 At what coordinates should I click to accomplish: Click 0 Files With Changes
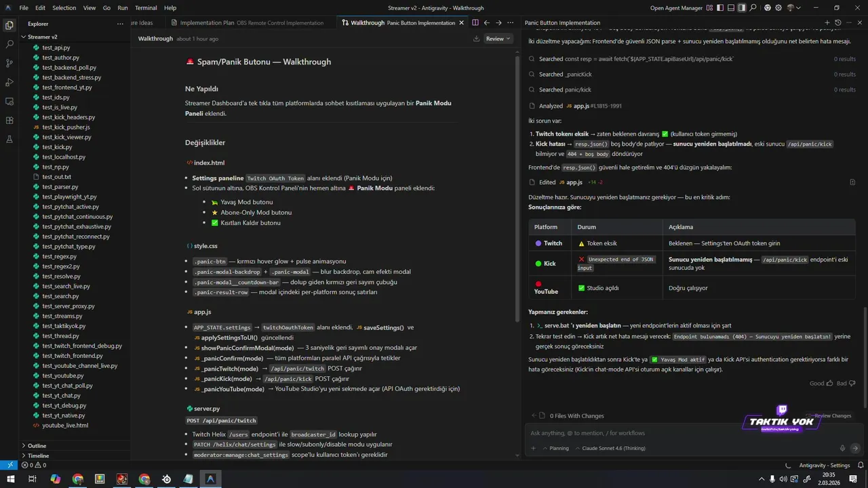[x=576, y=415]
